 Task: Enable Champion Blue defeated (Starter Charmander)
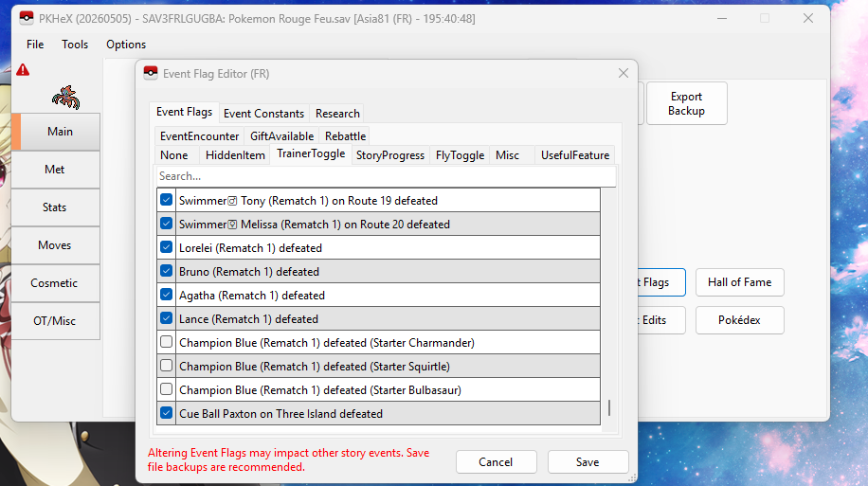166,342
